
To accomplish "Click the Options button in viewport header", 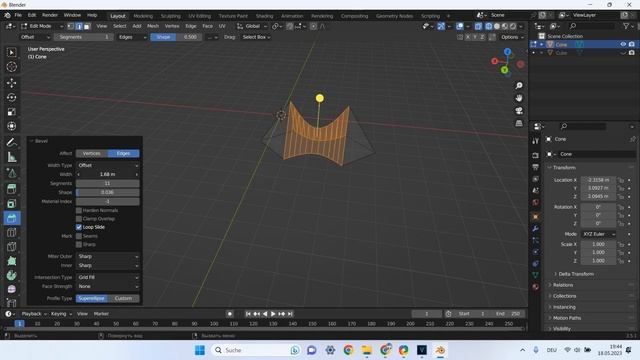I will (512, 37).
